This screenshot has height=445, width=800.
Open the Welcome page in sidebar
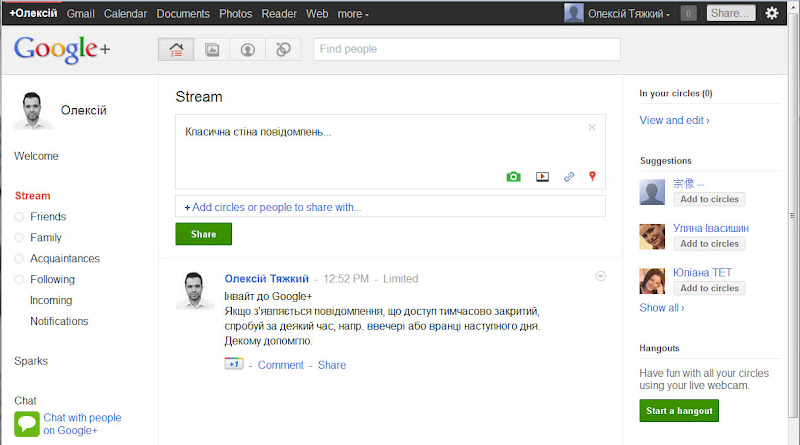36,156
